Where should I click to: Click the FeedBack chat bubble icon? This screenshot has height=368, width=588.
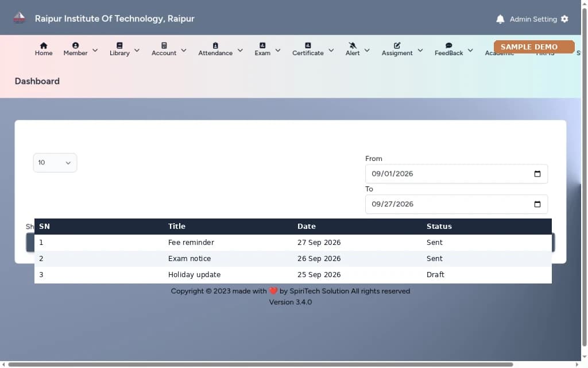pyautogui.click(x=448, y=45)
